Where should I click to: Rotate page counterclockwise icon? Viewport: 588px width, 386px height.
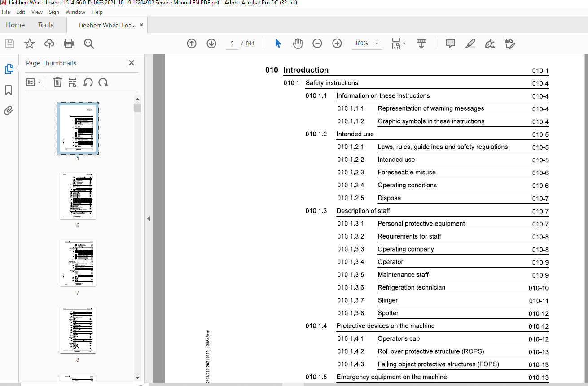pyautogui.click(x=88, y=82)
